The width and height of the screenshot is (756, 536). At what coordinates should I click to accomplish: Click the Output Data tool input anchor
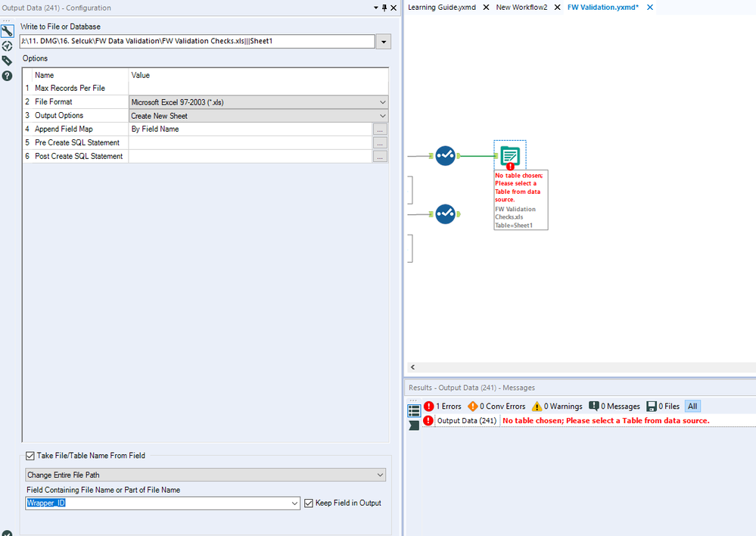coord(496,155)
